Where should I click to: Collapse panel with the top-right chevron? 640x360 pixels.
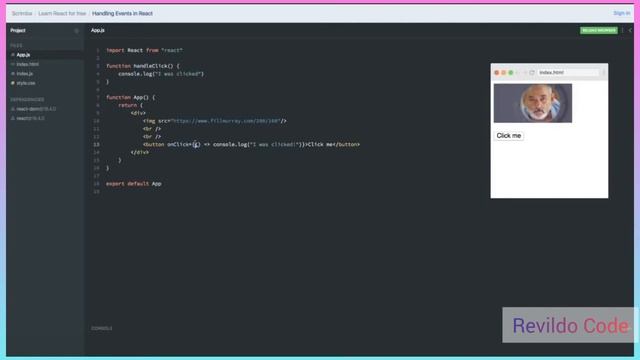[630, 30]
